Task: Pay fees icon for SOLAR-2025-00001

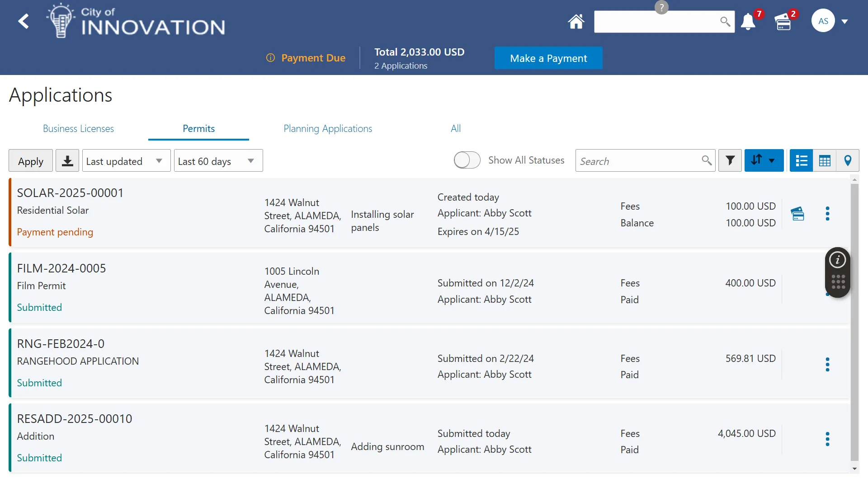Action: tap(797, 214)
